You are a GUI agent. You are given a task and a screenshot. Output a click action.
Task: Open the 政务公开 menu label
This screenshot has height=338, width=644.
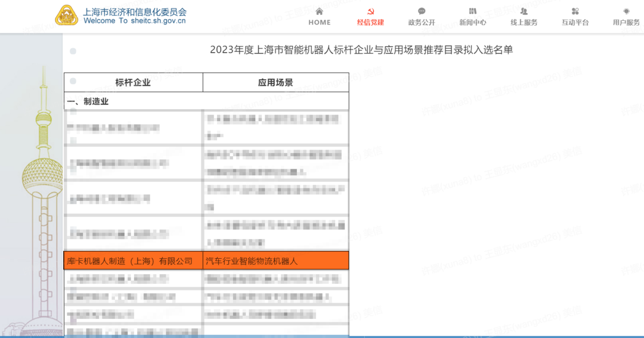pos(422,23)
